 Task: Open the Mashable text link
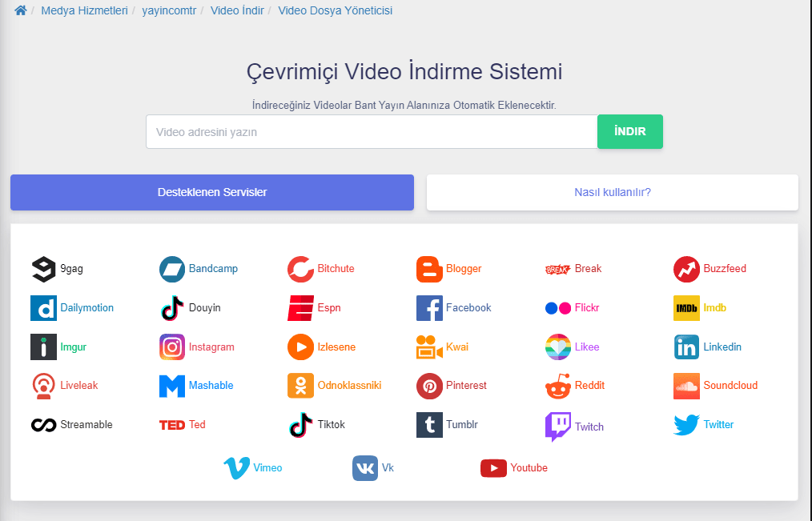tap(211, 386)
